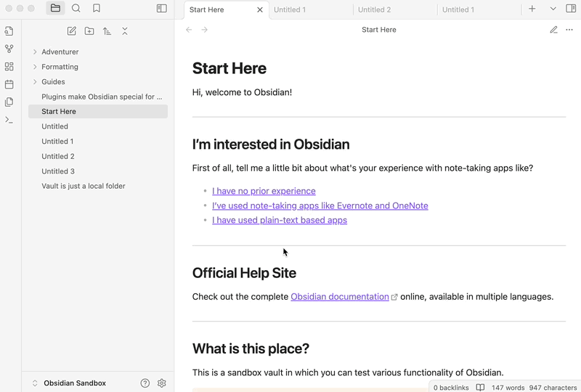The width and height of the screenshot is (581, 392).
Task: Click the 947 characters status item
Action: coord(553,388)
